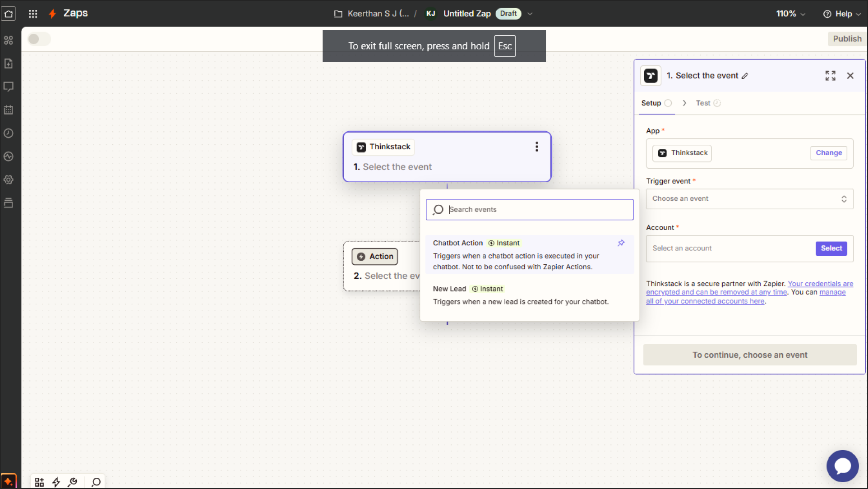Open the Choose an event dropdown
The height and width of the screenshot is (489, 868).
click(x=749, y=199)
